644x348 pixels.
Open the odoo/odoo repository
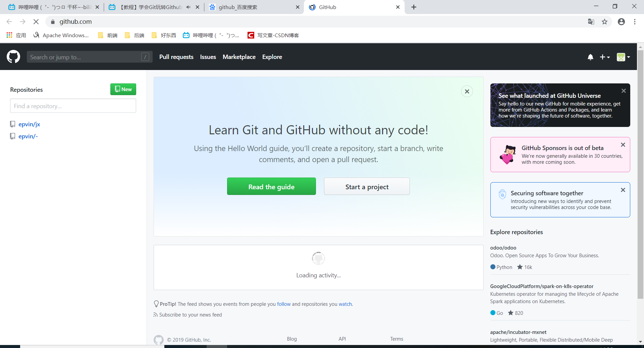click(503, 248)
